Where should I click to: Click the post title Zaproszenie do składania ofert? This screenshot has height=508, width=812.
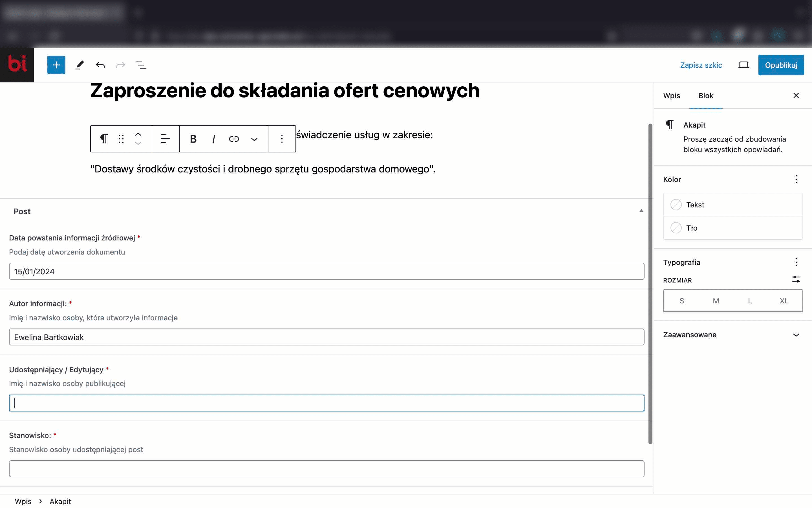(x=284, y=91)
